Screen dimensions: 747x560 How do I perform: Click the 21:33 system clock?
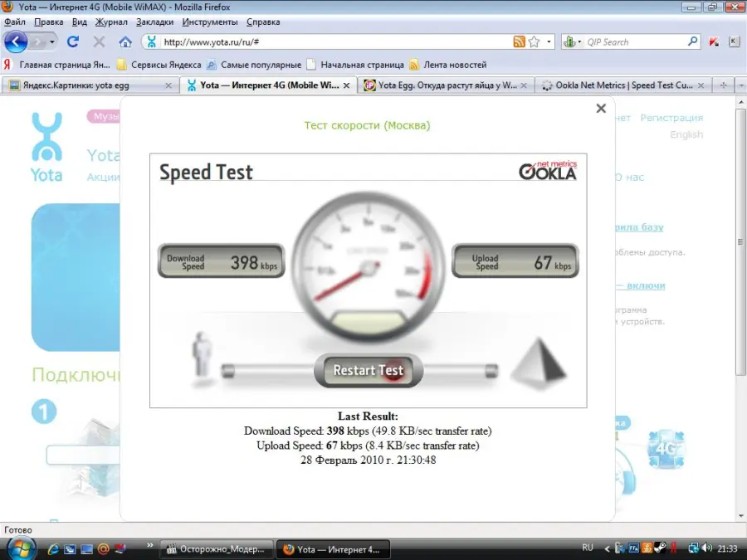pyautogui.click(x=727, y=548)
